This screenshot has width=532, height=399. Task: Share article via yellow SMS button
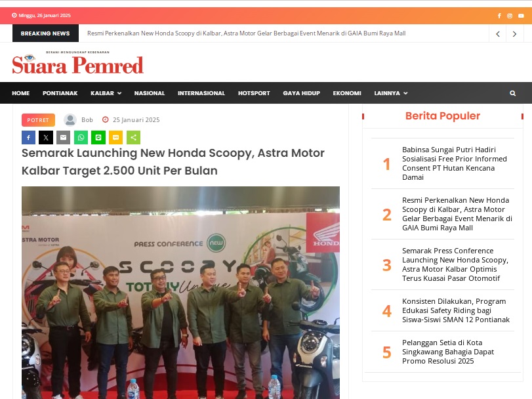(115, 137)
